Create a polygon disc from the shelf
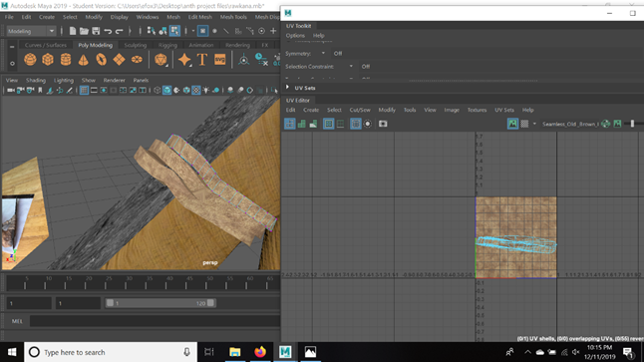 (137, 60)
